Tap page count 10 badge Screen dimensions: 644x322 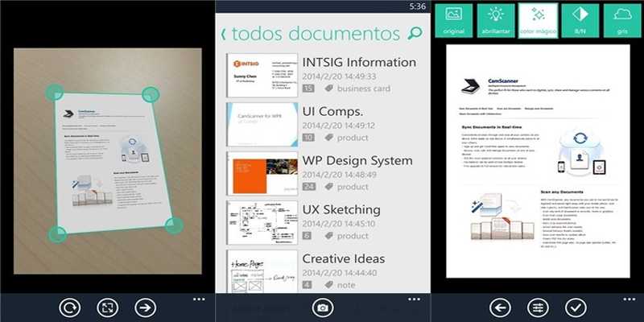(x=308, y=138)
